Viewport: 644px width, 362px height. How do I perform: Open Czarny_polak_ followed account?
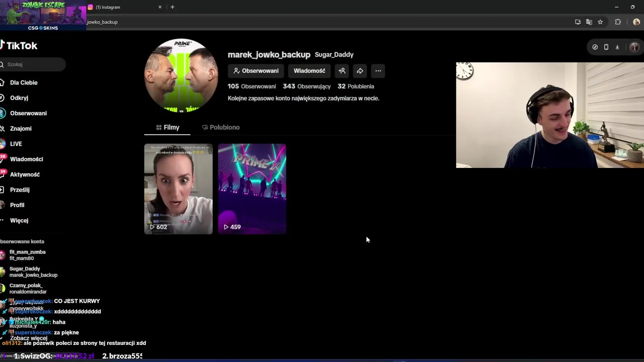click(x=28, y=289)
